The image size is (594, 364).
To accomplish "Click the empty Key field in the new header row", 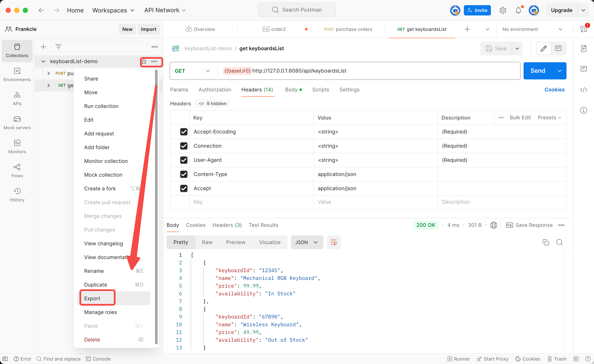I will [251, 202].
